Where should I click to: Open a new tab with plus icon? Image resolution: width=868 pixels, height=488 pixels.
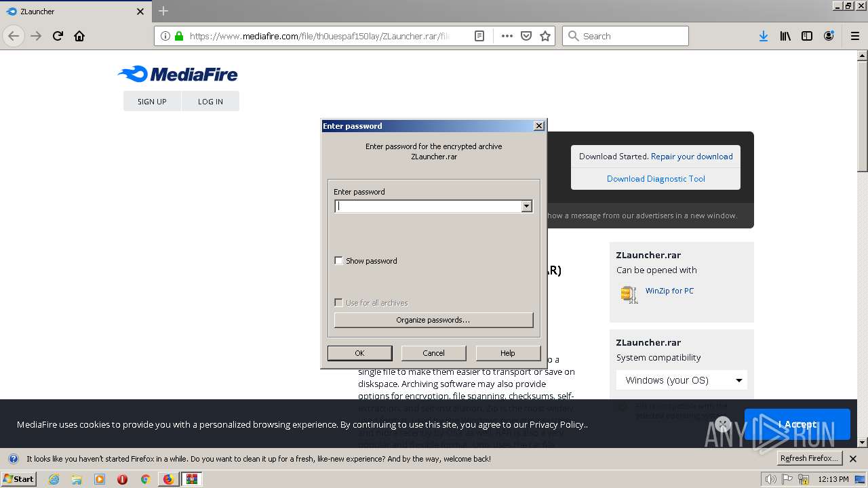(x=163, y=11)
